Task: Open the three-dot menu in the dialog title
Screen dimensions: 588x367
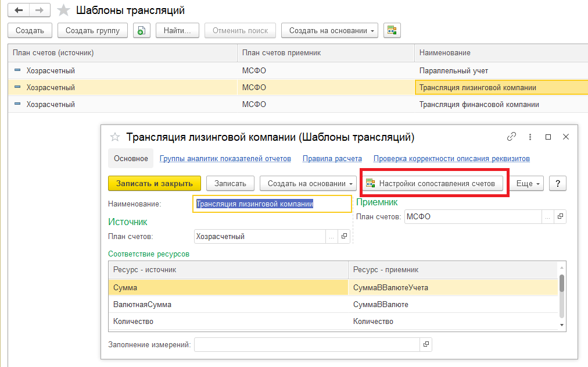Action: pyautogui.click(x=530, y=137)
